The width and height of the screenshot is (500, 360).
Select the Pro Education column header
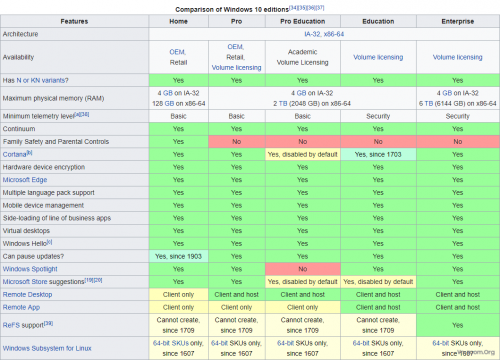(303, 21)
